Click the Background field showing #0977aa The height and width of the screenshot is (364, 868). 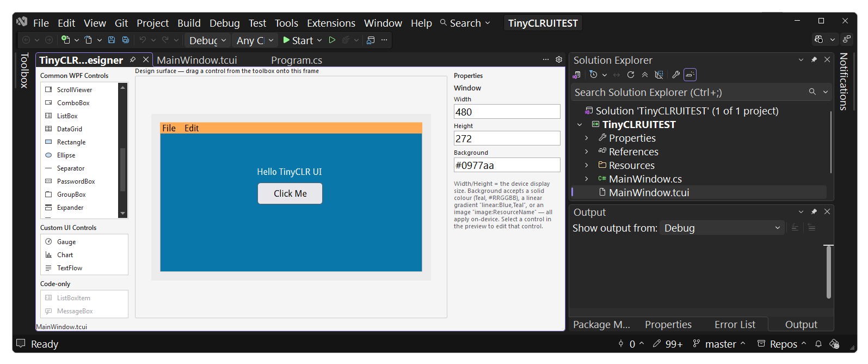pyautogui.click(x=507, y=165)
